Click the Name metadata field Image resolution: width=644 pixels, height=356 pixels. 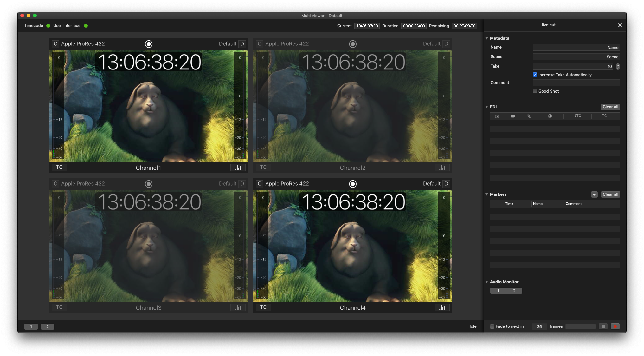coord(576,47)
